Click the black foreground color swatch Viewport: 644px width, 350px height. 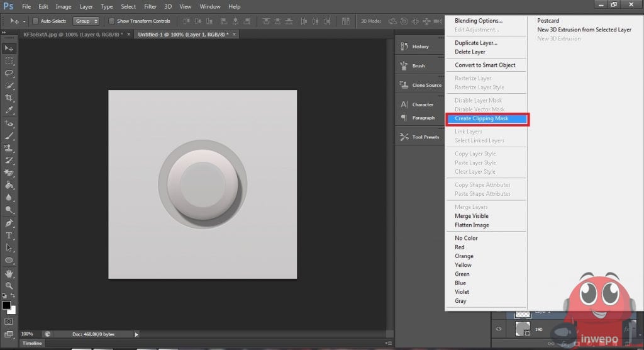click(7, 305)
